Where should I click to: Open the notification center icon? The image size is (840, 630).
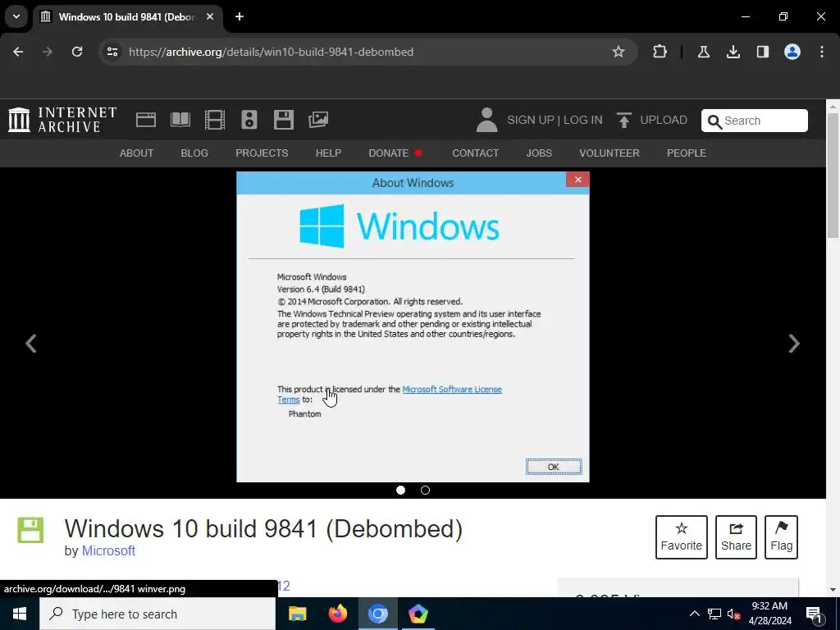814,614
